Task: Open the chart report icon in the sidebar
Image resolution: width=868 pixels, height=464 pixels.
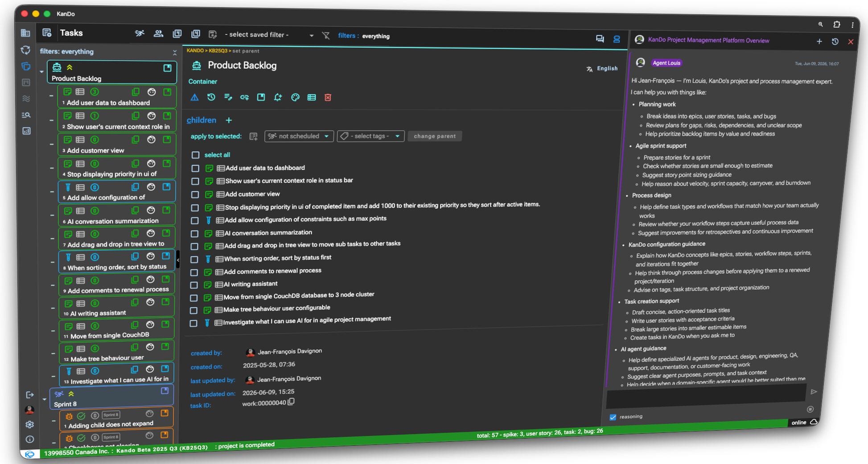Action: [26, 131]
